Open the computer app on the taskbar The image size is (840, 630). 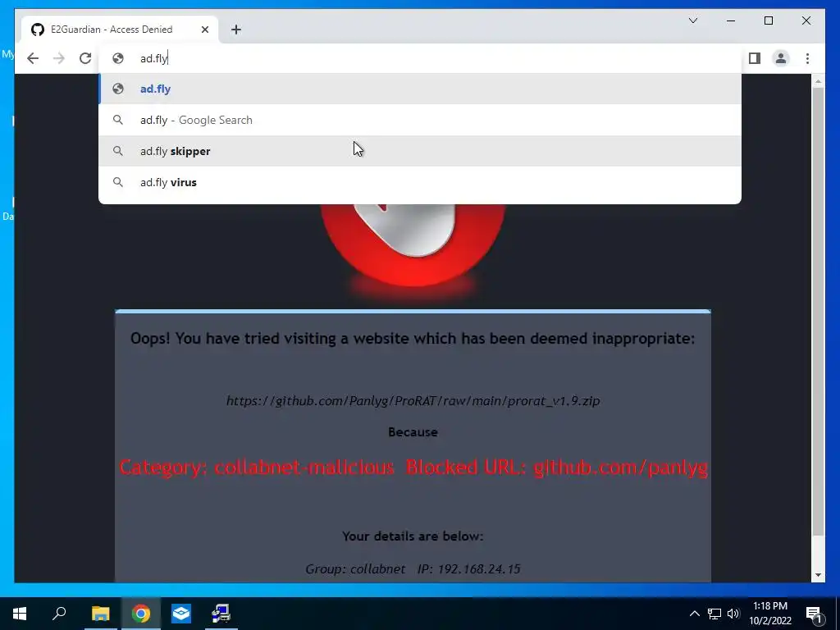click(221, 614)
